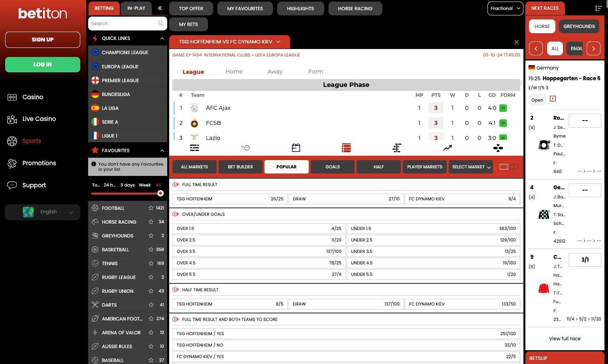Click the sort order icon in Next Races
Viewport: 608px width, 364px height.
click(598, 8)
